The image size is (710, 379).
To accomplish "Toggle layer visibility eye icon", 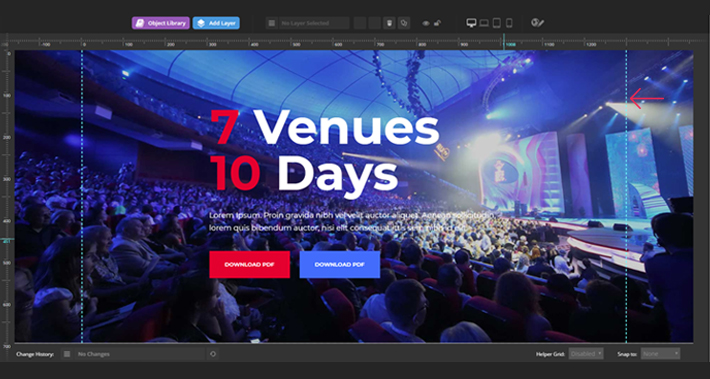I will [426, 23].
